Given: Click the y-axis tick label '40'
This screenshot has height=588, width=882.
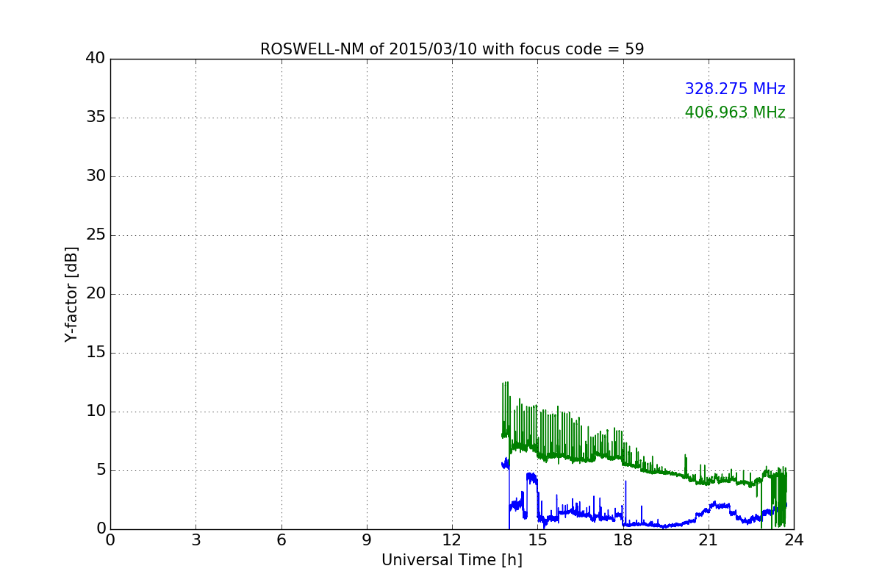Looking at the screenshot, I should click(x=96, y=59).
